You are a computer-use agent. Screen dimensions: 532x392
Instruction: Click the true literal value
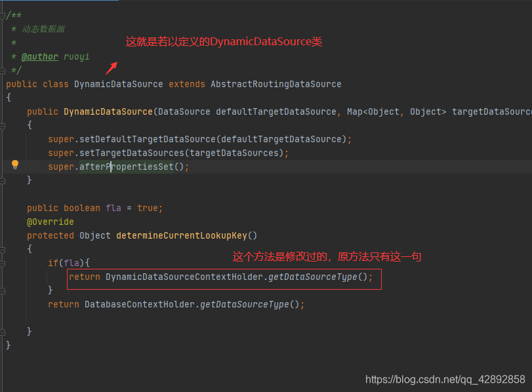coord(147,208)
